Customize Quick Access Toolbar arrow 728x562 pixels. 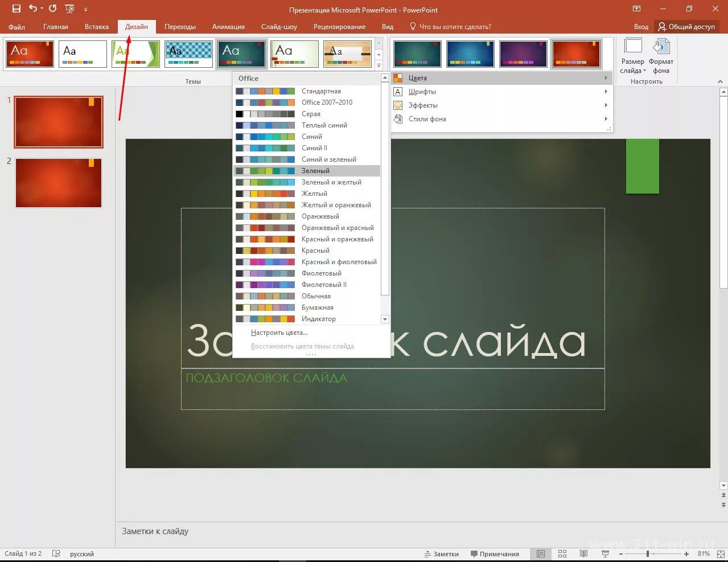point(85,9)
